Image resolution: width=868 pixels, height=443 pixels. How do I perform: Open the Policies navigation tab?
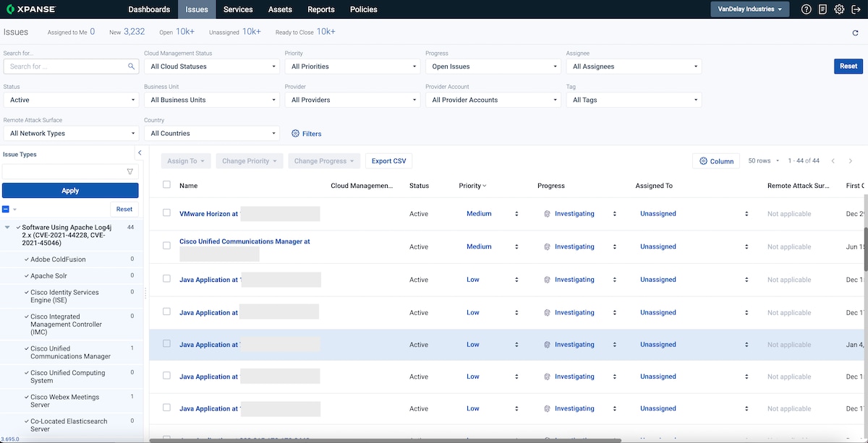coord(363,9)
